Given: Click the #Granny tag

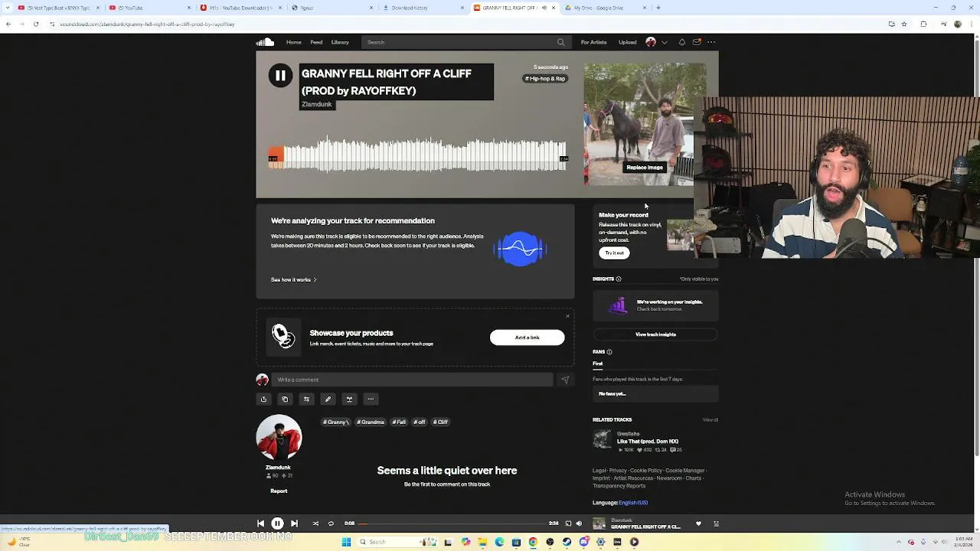Looking at the screenshot, I should pos(336,422).
